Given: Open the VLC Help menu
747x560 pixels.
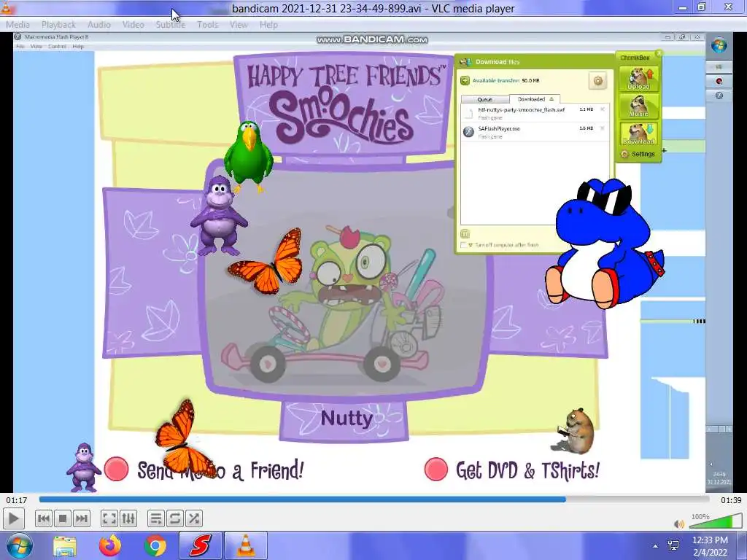Looking at the screenshot, I should pos(268,24).
